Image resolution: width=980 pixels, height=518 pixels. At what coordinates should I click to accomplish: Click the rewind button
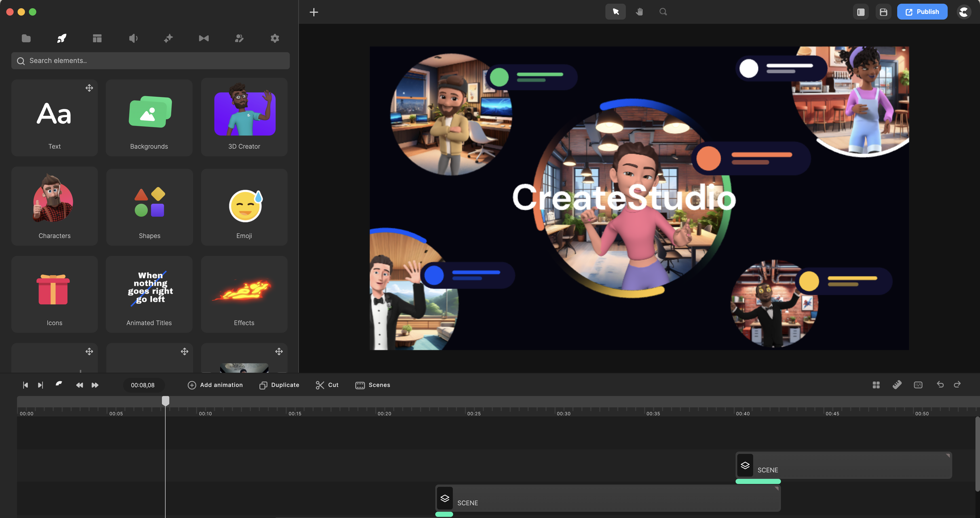[79, 385]
